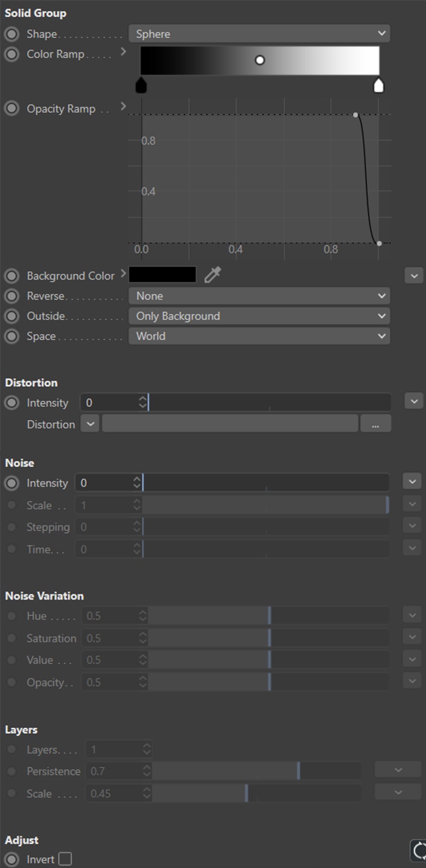Click the black Background Color swatch
The image size is (426, 868).
162,275
